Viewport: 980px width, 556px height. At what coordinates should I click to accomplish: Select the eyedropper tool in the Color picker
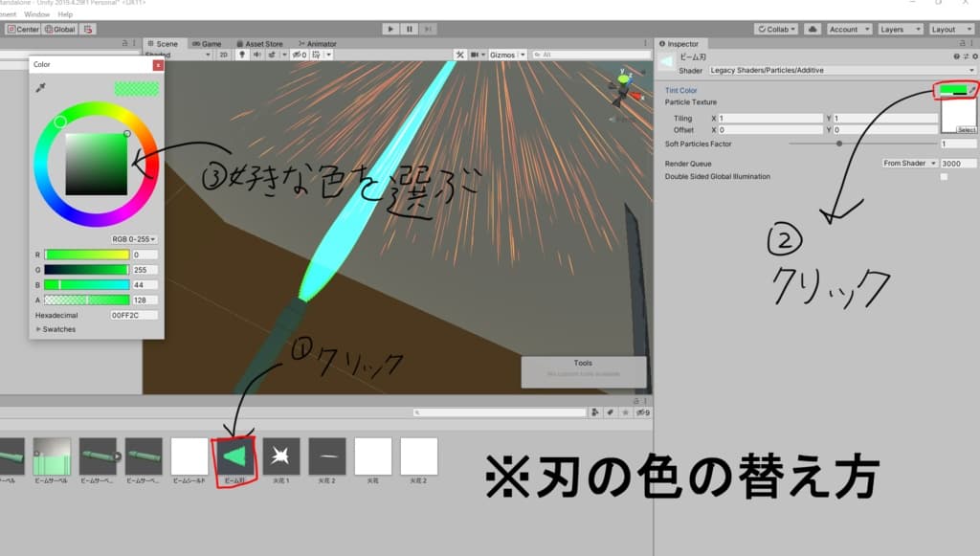(39, 88)
